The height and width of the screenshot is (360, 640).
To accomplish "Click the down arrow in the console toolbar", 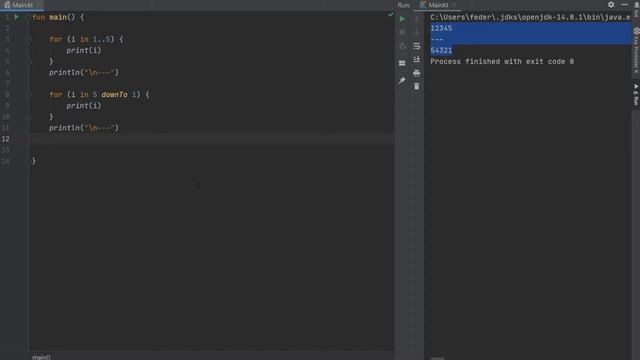I will point(416,32).
